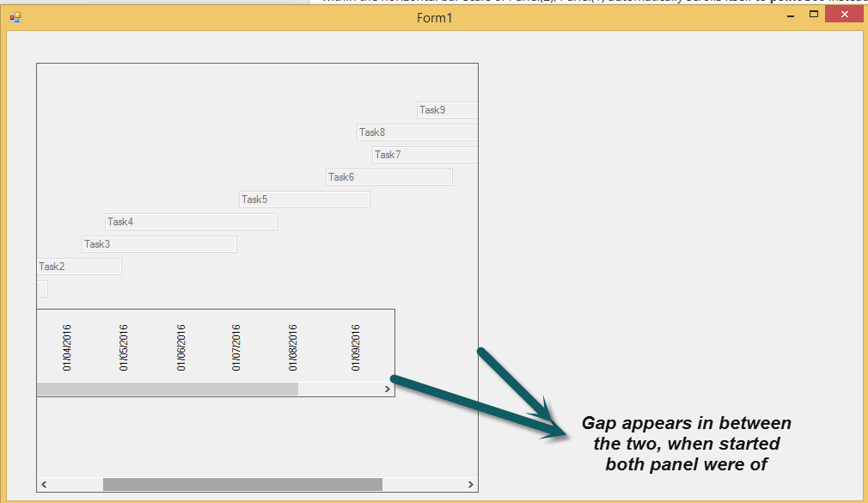Close the Form1 window

844,15
